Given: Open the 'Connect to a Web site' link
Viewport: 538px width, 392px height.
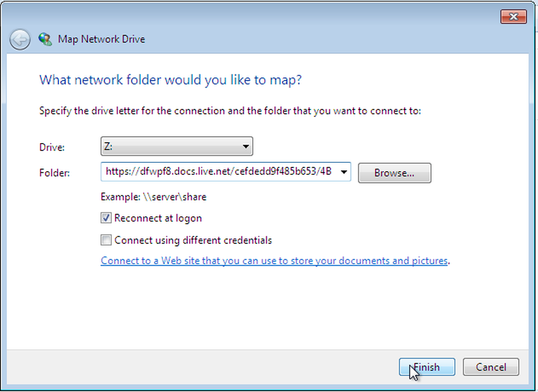Looking at the screenshot, I should [274, 261].
